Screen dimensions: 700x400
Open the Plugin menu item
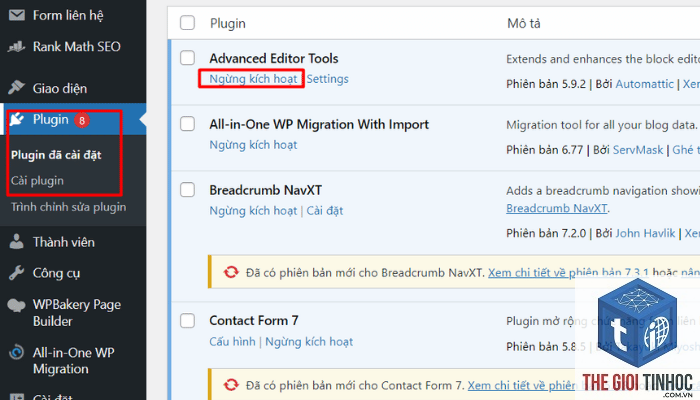tap(73, 119)
